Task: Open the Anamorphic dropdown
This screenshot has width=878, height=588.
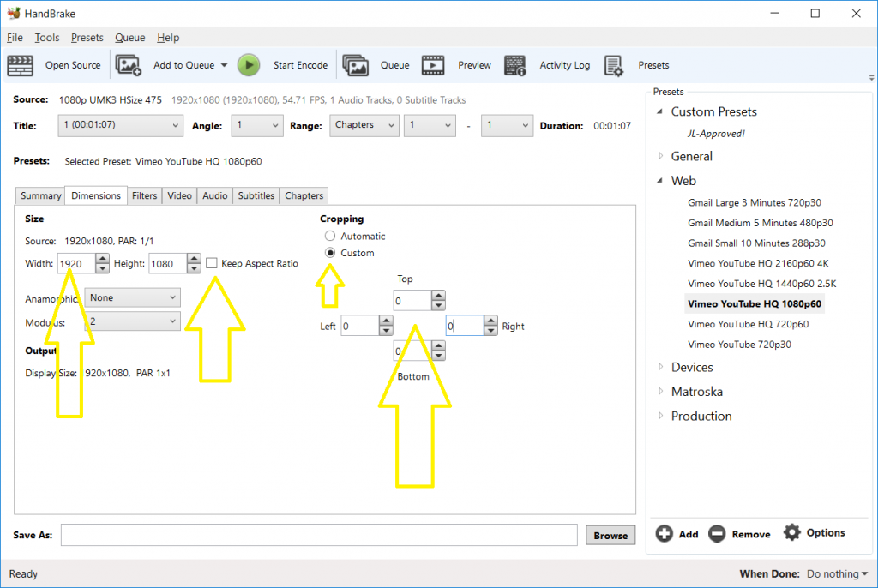Action: point(133,297)
